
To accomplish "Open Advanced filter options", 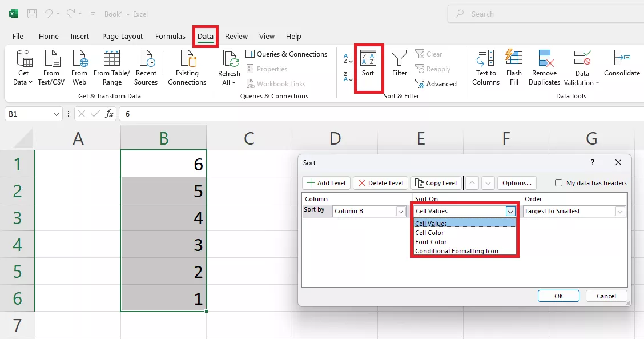I will coord(436,84).
